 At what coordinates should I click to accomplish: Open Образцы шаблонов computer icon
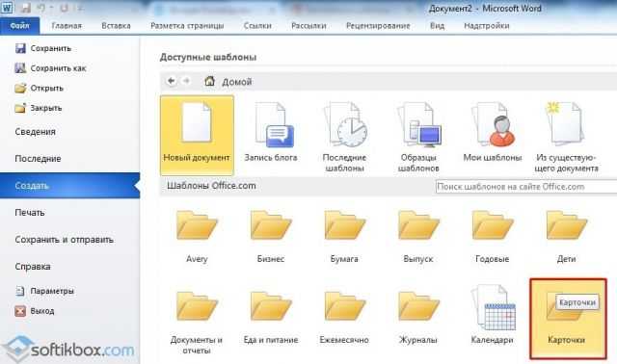point(418,124)
